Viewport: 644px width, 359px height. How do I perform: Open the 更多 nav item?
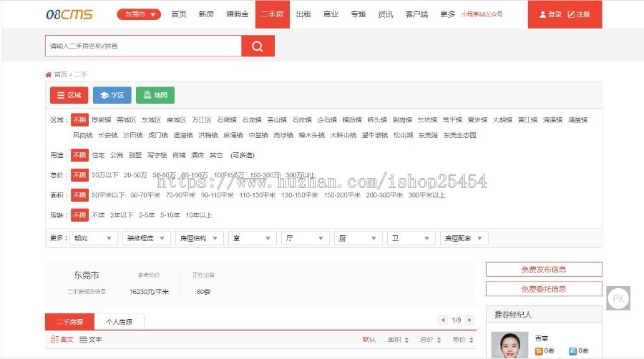[448, 14]
